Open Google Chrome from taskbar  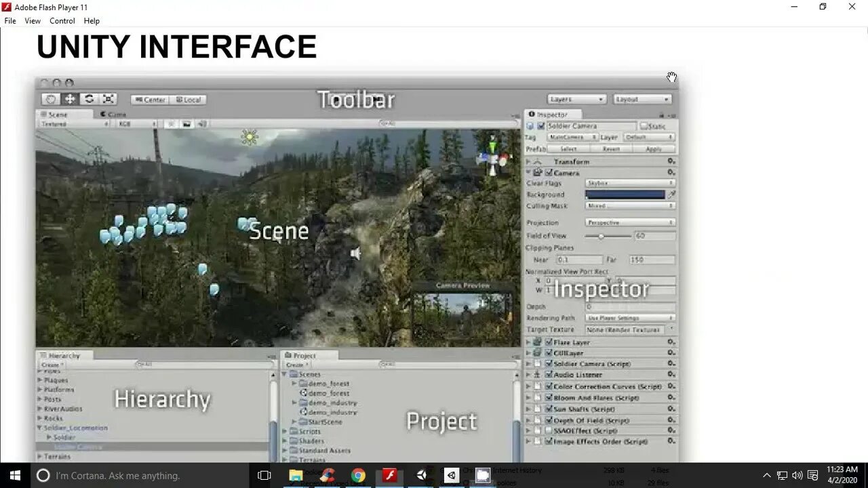tap(358, 475)
